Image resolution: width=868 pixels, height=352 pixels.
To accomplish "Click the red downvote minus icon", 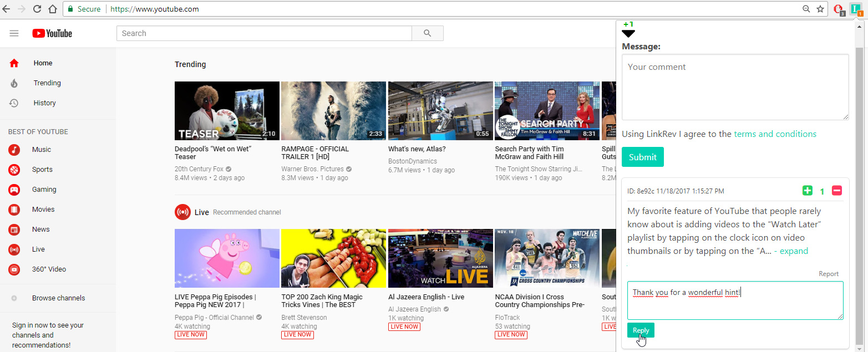I will point(837,191).
